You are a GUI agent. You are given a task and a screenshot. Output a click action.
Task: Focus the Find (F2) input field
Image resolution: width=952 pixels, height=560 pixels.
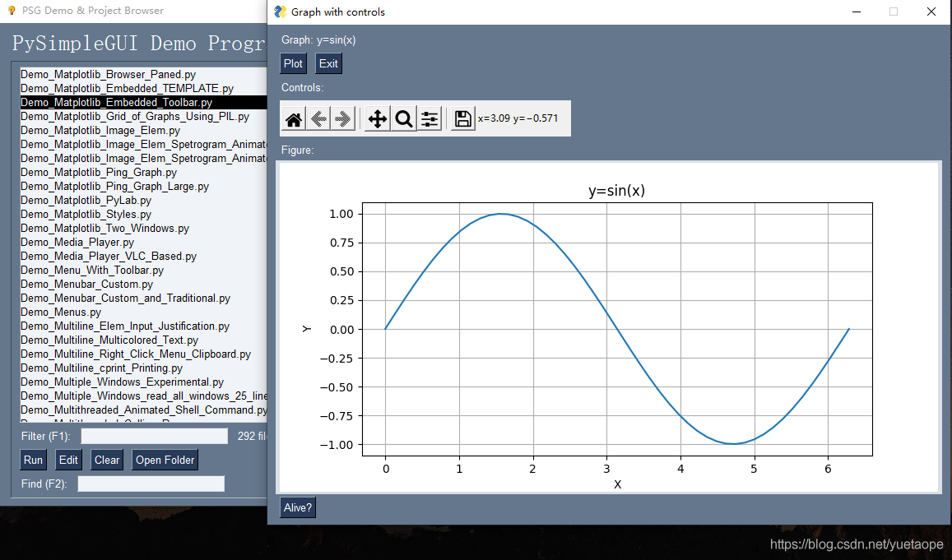pos(151,484)
